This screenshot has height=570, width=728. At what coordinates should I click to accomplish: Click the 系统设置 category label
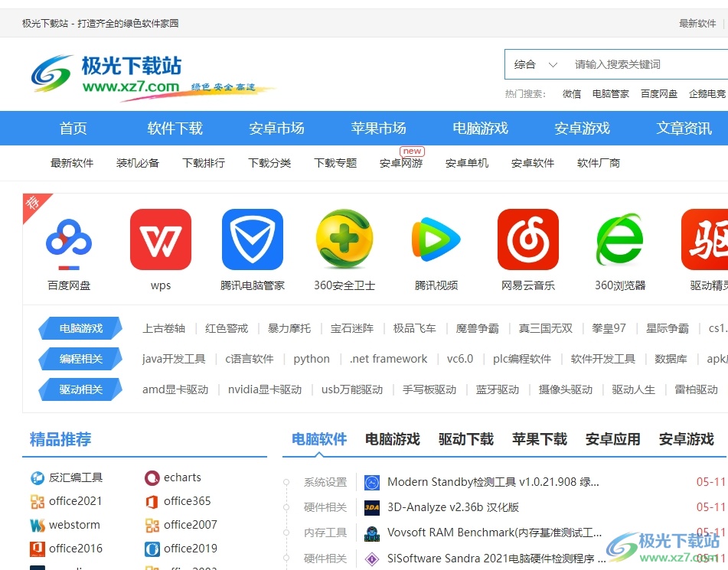[x=325, y=482]
